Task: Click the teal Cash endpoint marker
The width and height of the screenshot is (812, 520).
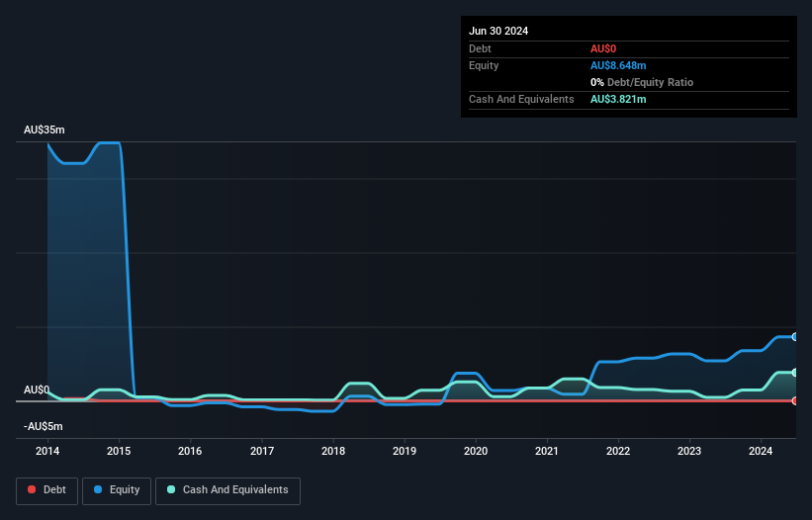Action: 795,373
